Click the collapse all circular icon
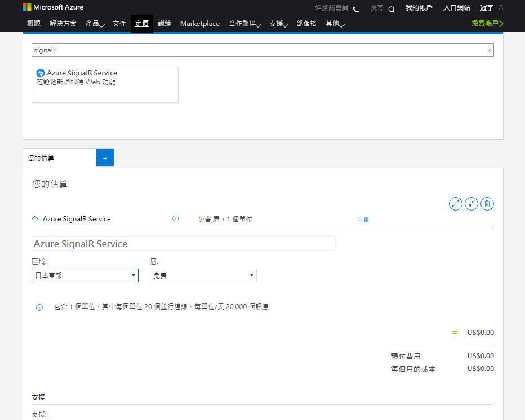The height and width of the screenshot is (420, 525). pyautogui.click(x=471, y=204)
